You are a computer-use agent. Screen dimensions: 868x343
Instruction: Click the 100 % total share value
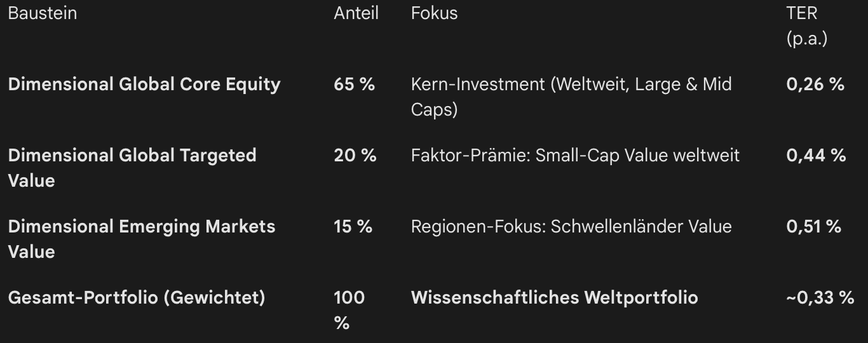[349, 310]
